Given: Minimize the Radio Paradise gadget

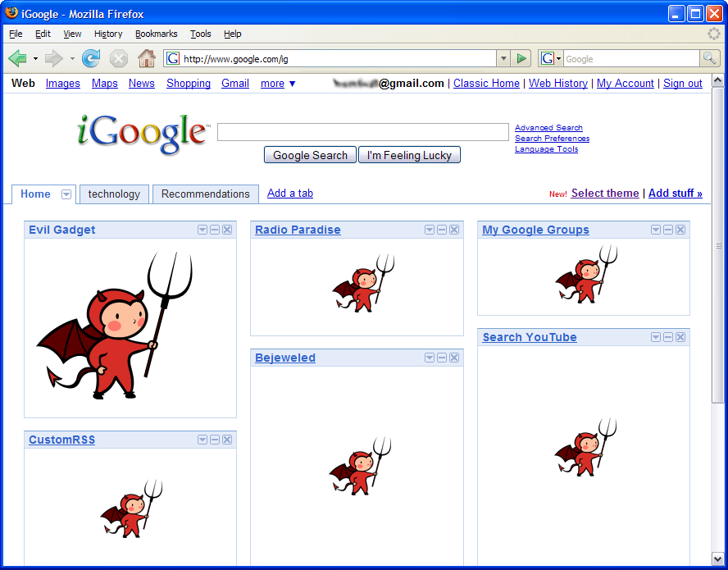Looking at the screenshot, I should point(442,230).
